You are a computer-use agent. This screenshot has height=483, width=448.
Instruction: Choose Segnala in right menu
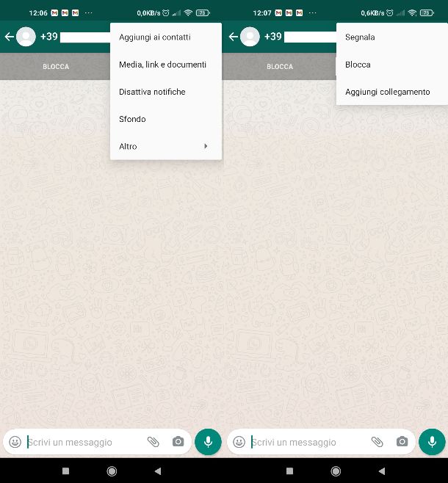[392, 37]
